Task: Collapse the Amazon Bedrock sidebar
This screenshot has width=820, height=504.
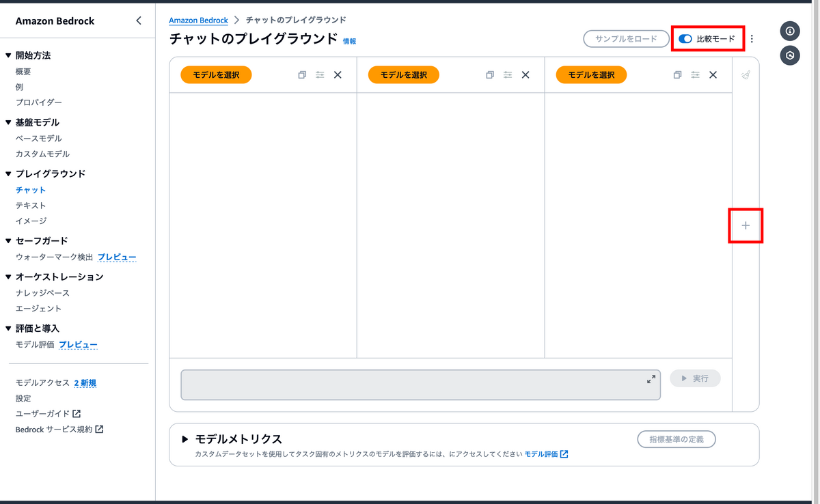Action: tap(139, 20)
